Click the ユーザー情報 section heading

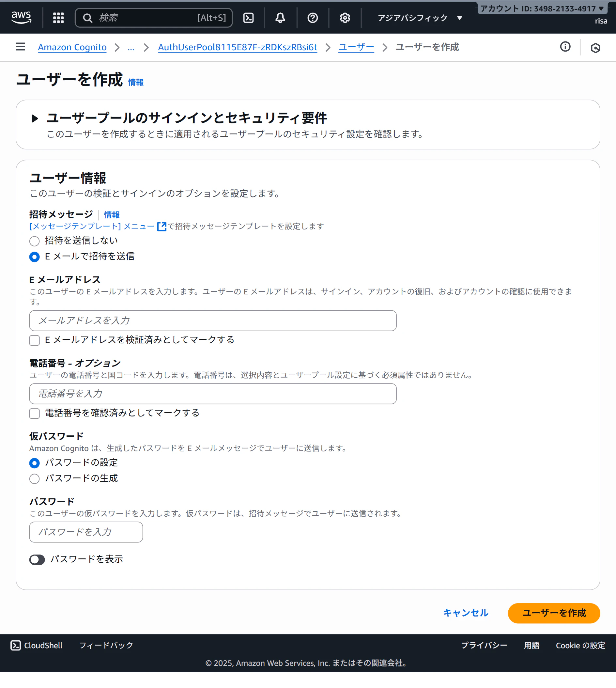(68, 178)
